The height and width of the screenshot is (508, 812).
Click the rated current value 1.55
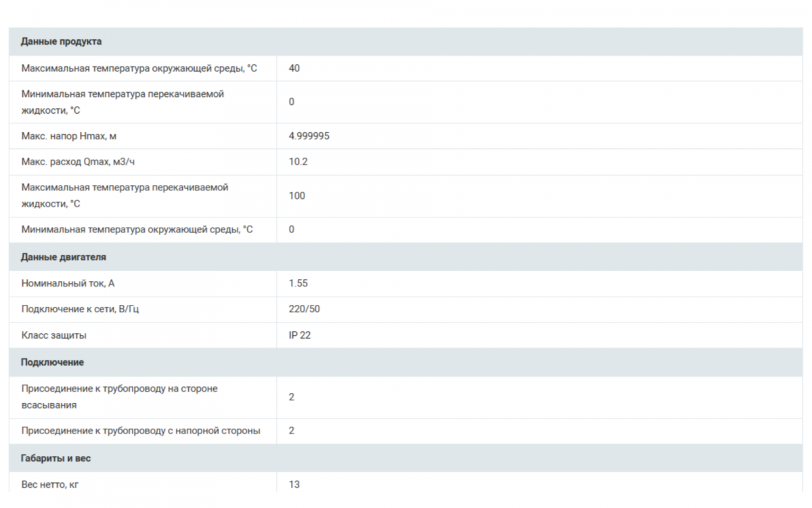pyautogui.click(x=298, y=283)
